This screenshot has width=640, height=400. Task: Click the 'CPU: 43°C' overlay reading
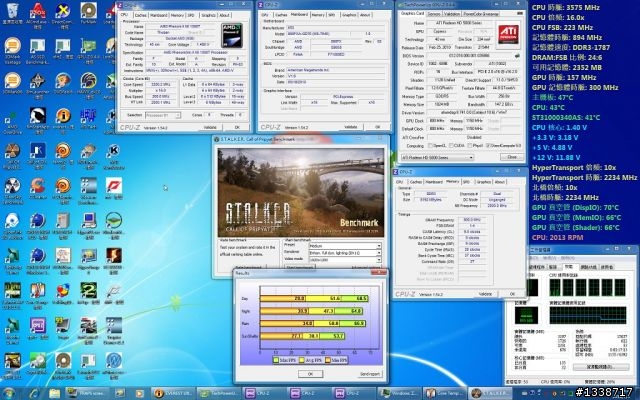tap(548, 108)
